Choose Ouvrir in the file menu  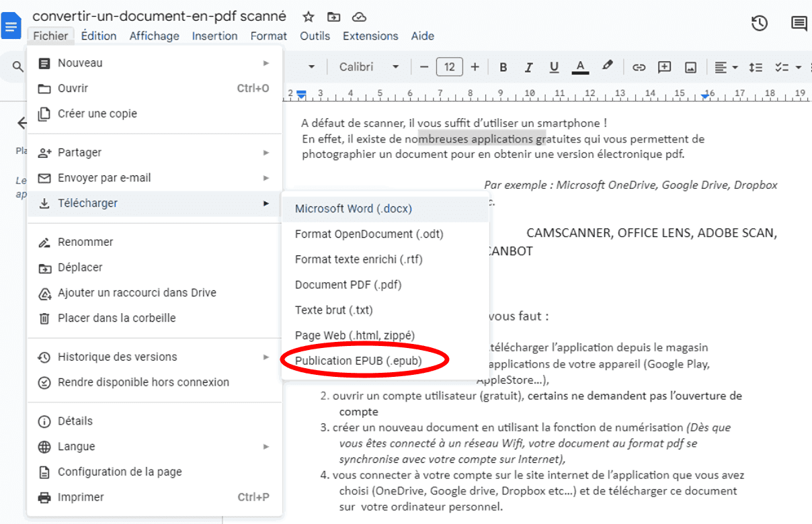click(155, 89)
